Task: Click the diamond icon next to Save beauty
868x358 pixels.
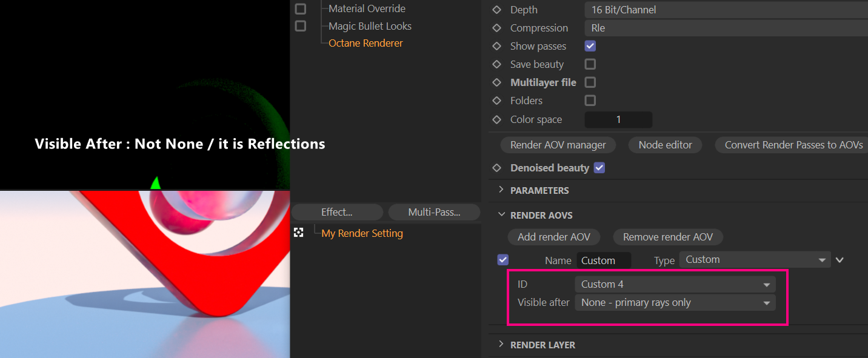Action: point(497,64)
